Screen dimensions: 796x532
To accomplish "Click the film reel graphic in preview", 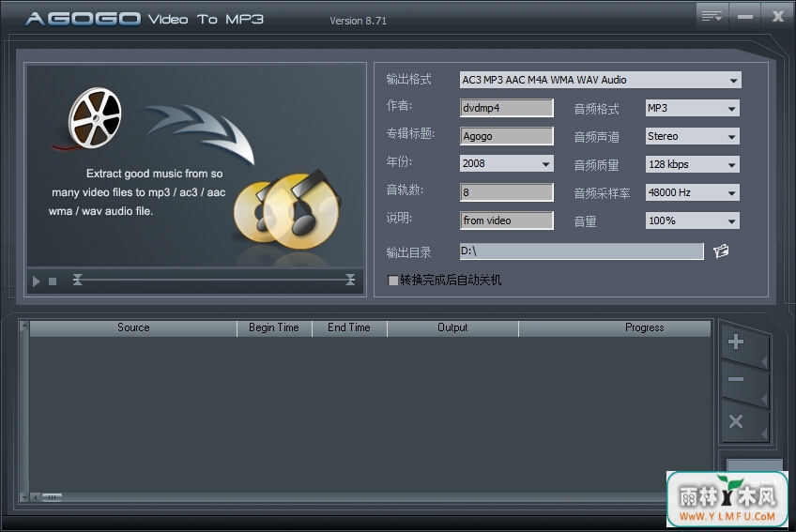I will click(95, 118).
